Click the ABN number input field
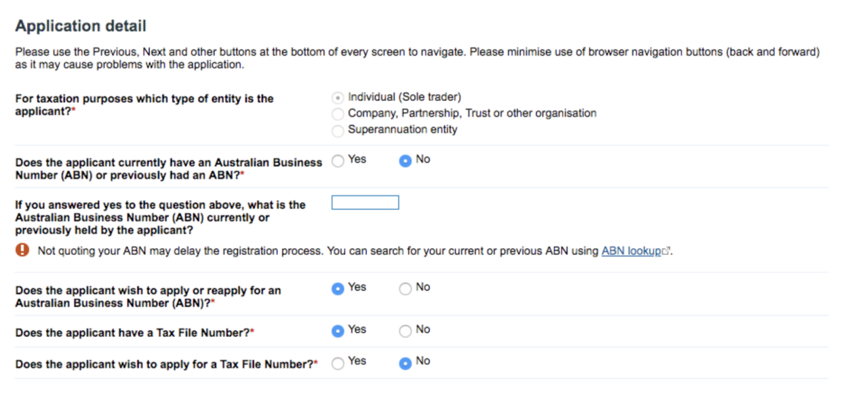 [364, 201]
